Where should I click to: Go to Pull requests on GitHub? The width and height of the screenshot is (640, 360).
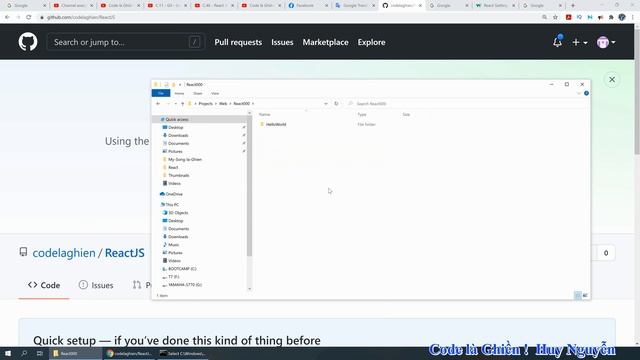(x=238, y=42)
